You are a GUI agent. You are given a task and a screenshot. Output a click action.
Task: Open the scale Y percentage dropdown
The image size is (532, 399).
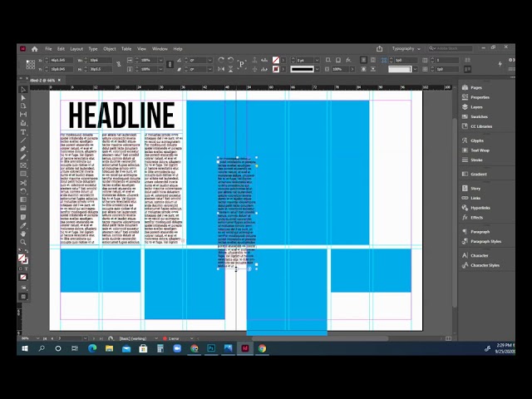(160, 69)
